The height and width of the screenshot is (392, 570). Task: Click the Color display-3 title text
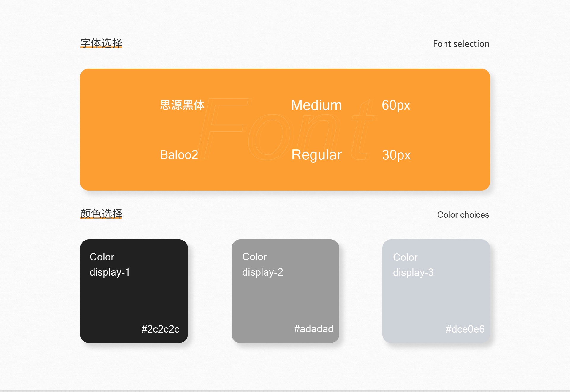[413, 265]
